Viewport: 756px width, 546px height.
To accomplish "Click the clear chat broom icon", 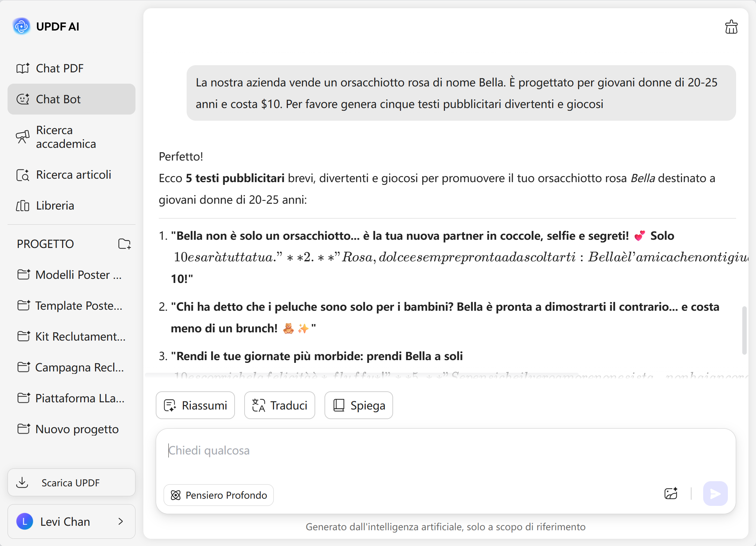I will 731,27.
